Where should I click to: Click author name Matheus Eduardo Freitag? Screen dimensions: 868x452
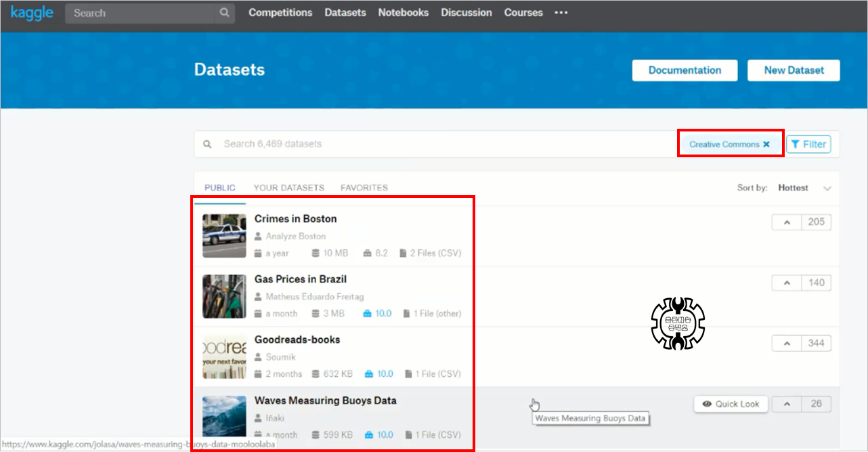coord(316,297)
